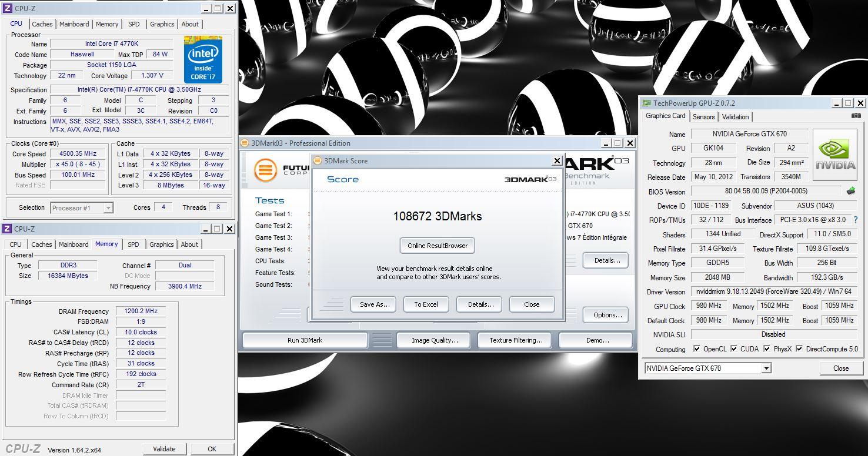This screenshot has width=868, height=456.
Task: Click Bandwidth 192.3 GB/s value
Action: pos(827,277)
